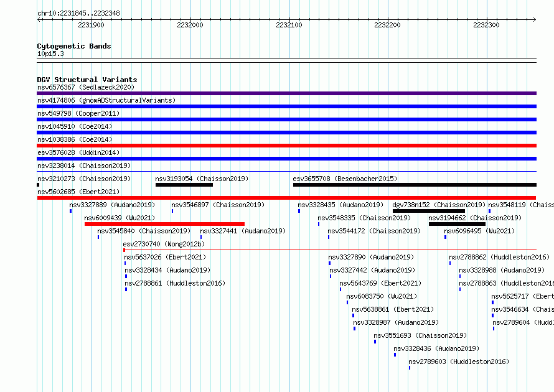Click nsv3327442 (Audano2019) label

tap(372, 270)
